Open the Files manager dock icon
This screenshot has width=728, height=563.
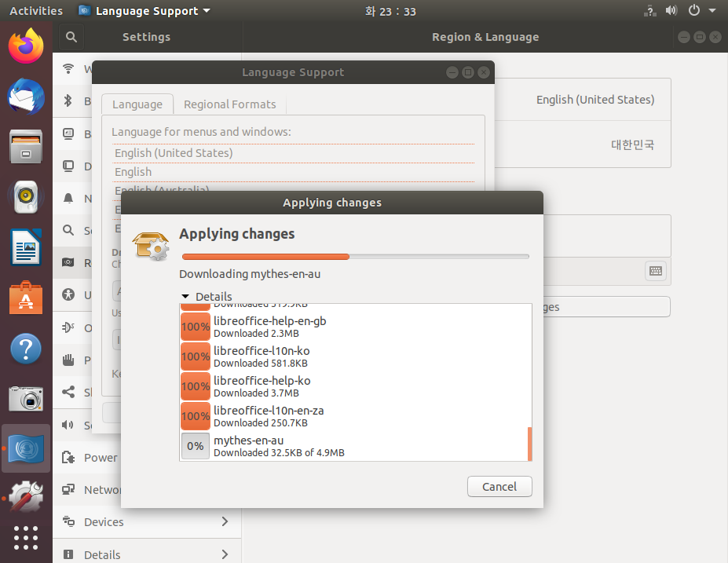click(26, 147)
